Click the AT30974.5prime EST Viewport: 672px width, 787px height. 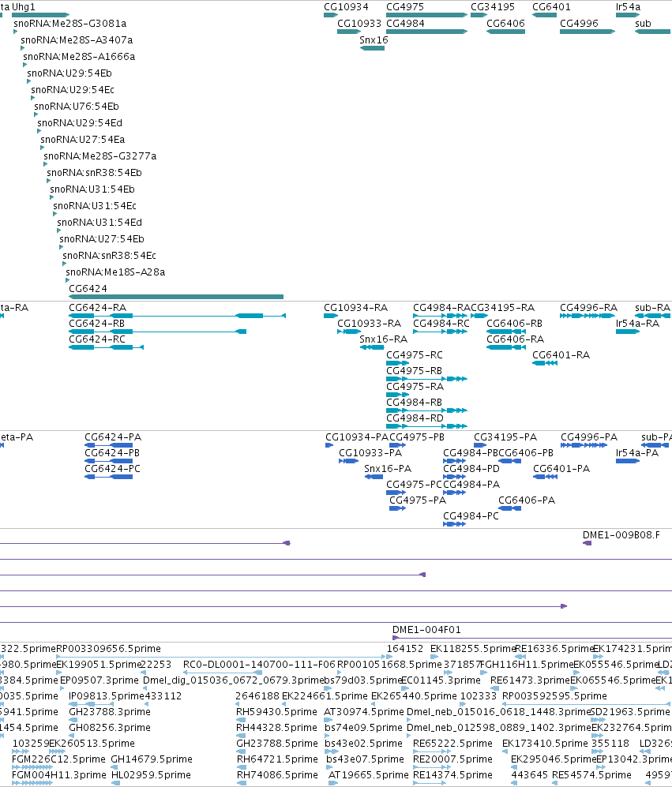point(328,720)
